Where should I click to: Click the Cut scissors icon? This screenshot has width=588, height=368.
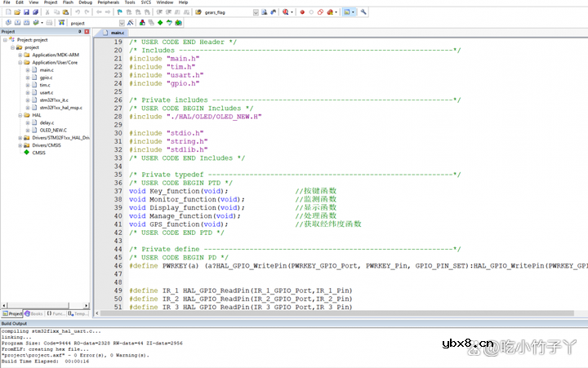click(47, 13)
